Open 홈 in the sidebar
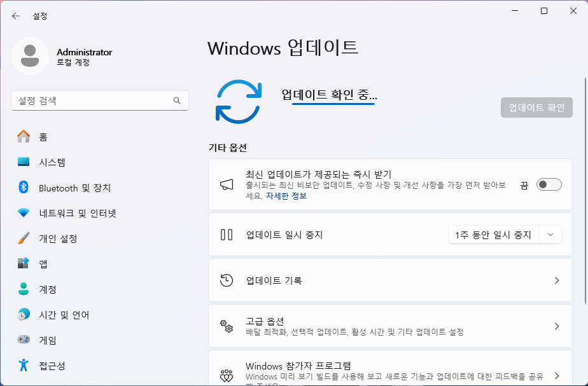 [x=100, y=137]
